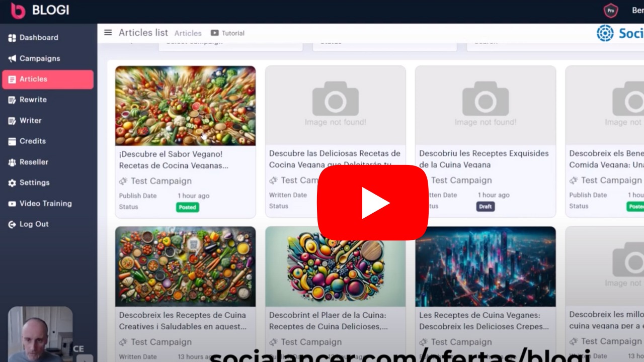
Task: Open 'Descobrint el Plaer de la Cuina' title
Action: [x=328, y=321]
